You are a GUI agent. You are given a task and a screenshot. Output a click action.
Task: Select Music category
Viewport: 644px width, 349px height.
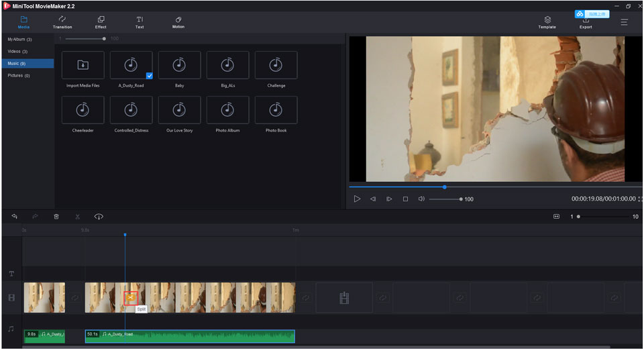[28, 63]
